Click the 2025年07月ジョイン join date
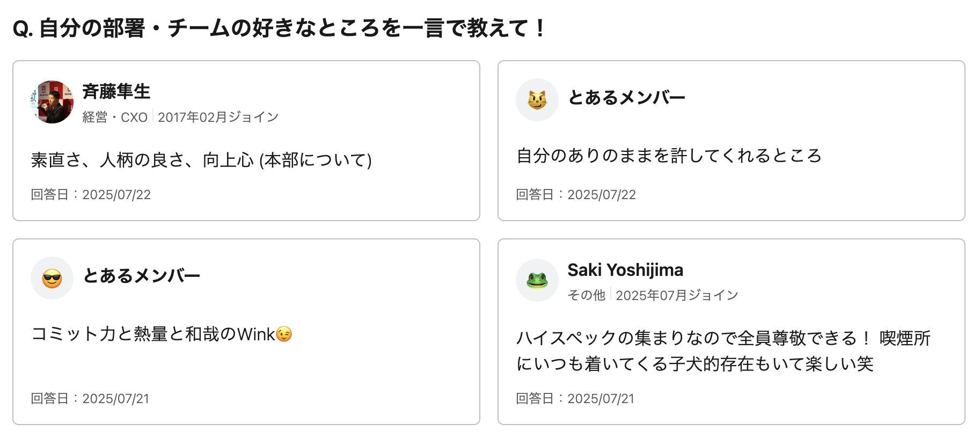Image resolution: width=980 pixels, height=438 pixels. [677, 295]
